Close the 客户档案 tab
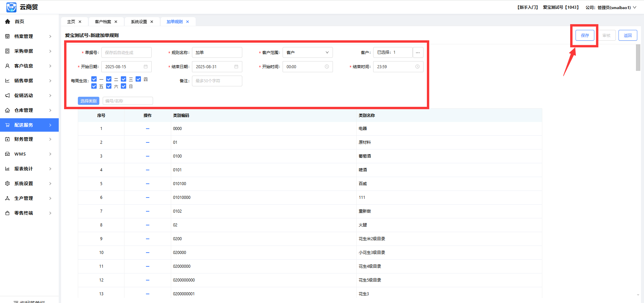Viewport: 644px width, 303px height. (116, 22)
